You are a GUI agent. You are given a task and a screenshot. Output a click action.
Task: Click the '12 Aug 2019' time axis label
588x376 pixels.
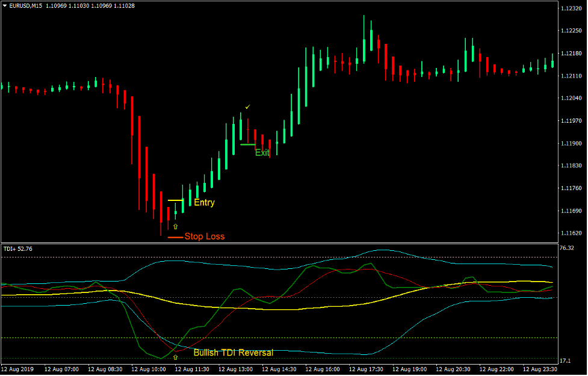point(18,369)
